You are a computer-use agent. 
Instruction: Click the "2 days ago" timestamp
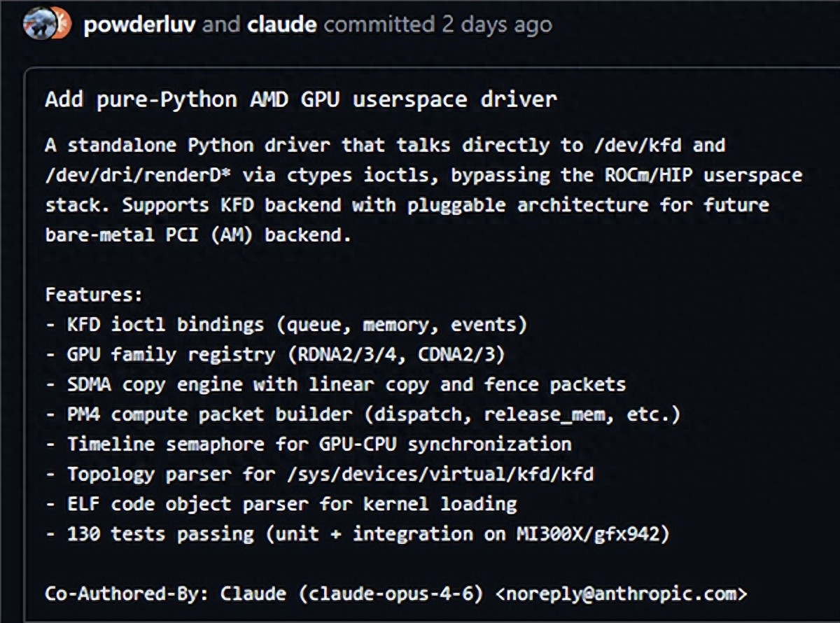(x=496, y=25)
